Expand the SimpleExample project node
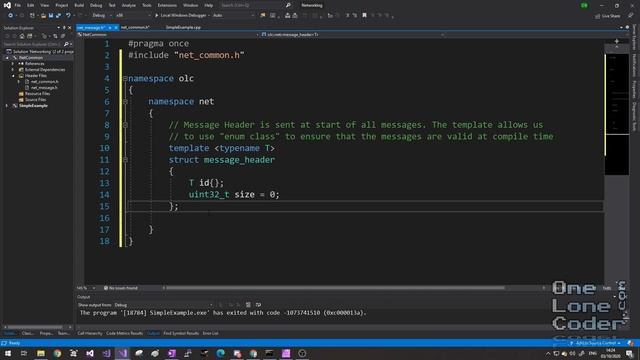 tap(7, 106)
